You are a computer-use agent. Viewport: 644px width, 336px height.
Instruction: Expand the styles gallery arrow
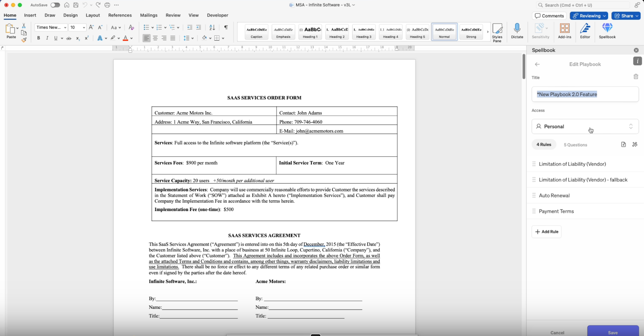point(487,32)
